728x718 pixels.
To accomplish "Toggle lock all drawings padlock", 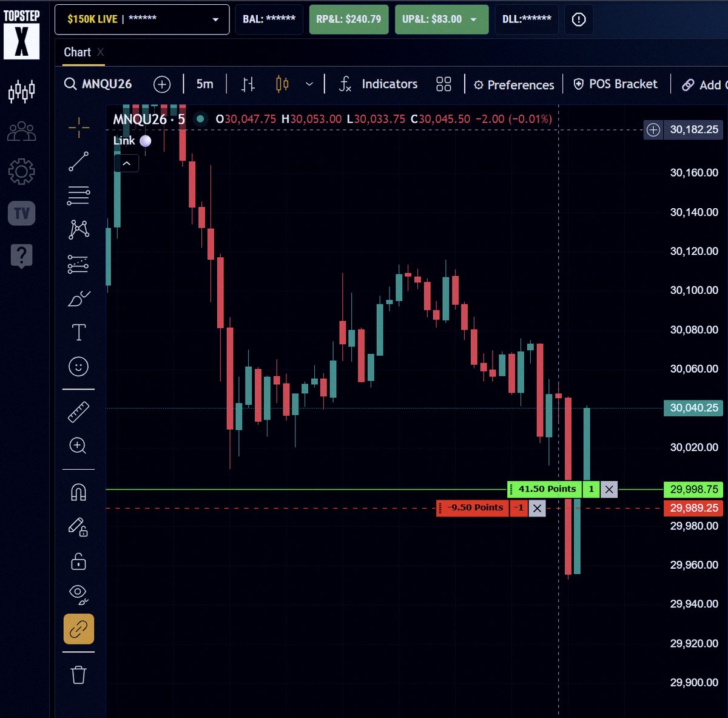I will (x=78, y=560).
